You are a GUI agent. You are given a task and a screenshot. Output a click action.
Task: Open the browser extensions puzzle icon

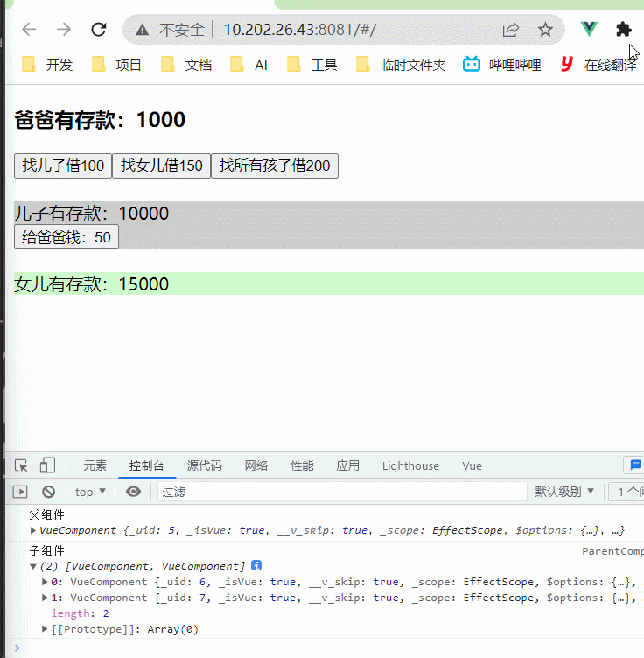click(x=624, y=30)
